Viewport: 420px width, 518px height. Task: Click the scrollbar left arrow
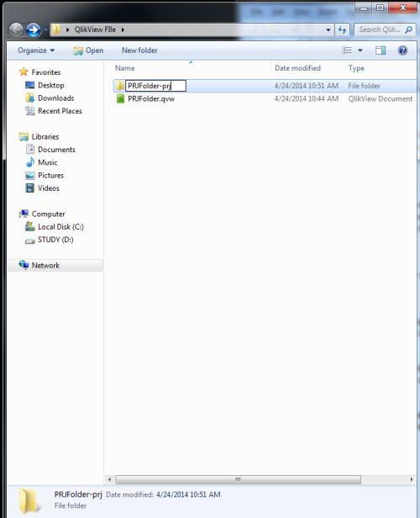pos(109,479)
